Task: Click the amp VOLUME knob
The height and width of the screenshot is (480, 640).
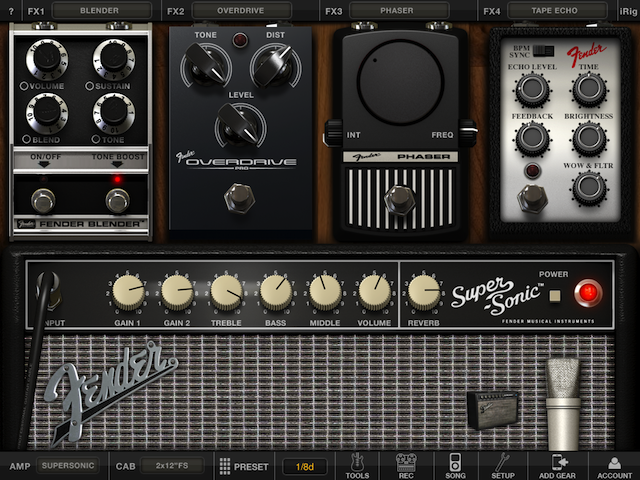Action: [375, 292]
